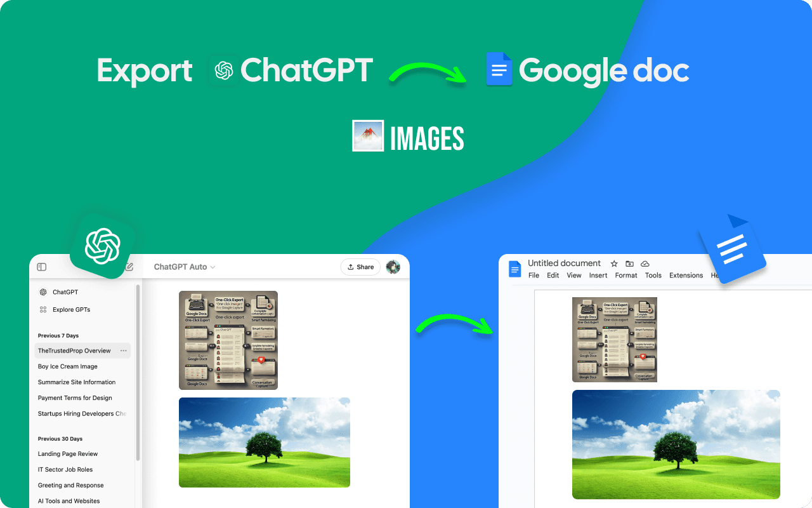Open the user profile avatar in ChatGPT

click(x=393, y=267)
